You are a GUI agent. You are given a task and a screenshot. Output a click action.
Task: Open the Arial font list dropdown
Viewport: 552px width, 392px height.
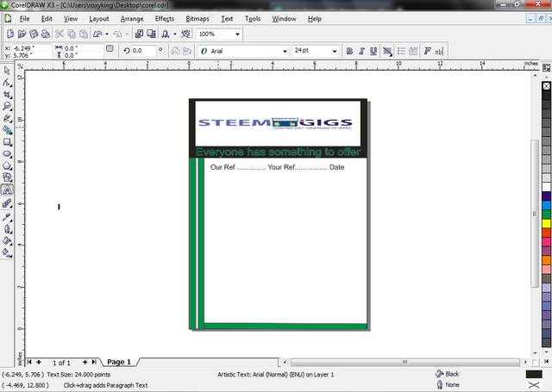(285, 51)
